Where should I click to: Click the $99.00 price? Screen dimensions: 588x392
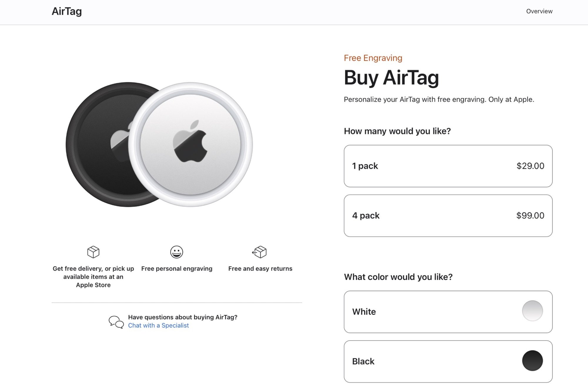pos(530,216)
